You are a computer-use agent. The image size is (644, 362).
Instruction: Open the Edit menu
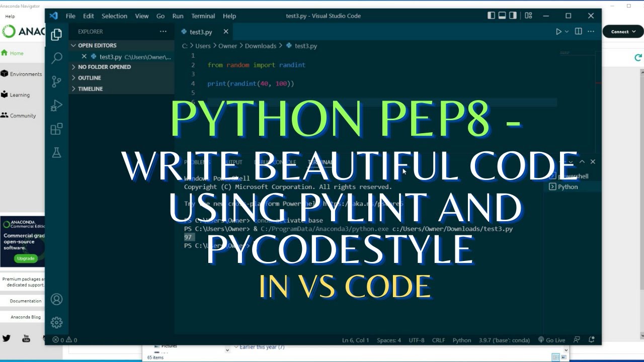89,16
